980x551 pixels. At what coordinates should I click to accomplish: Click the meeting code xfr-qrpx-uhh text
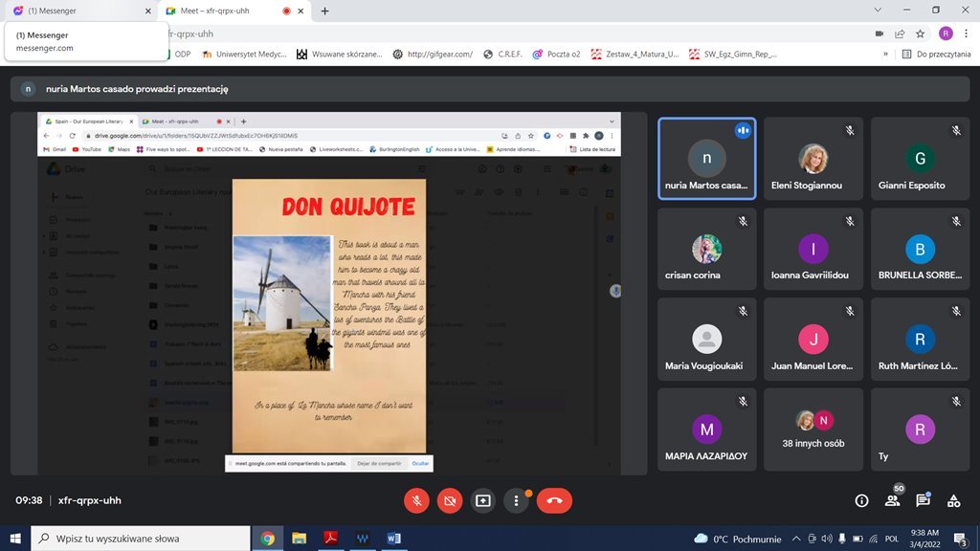tap(89, 500)
